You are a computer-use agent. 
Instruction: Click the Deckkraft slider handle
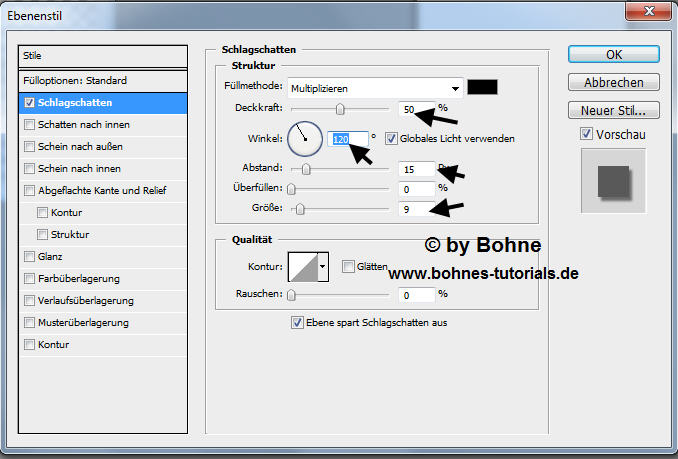click(x=340, y=108)
